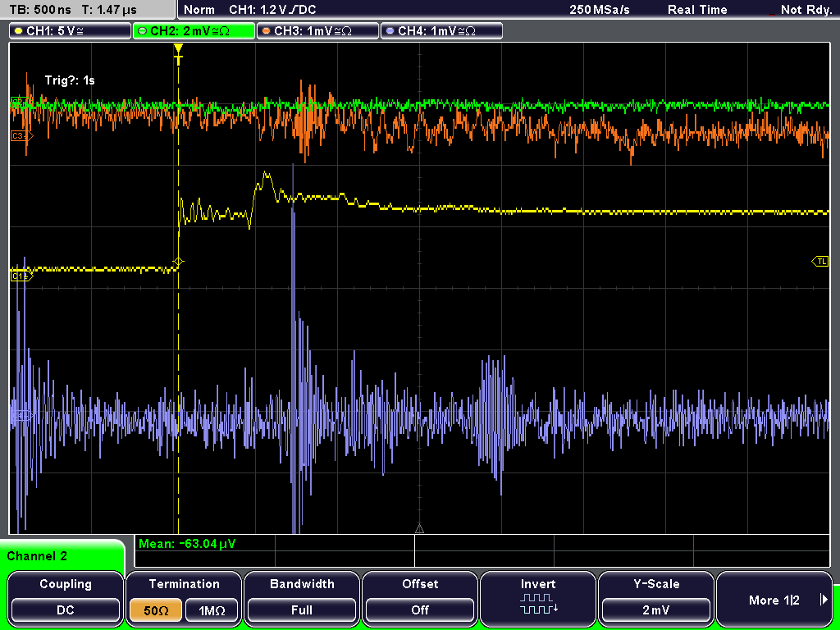Click the Channel 2 menu title
This screenshot has width=840, height=630.
click(x=37, y=556)
